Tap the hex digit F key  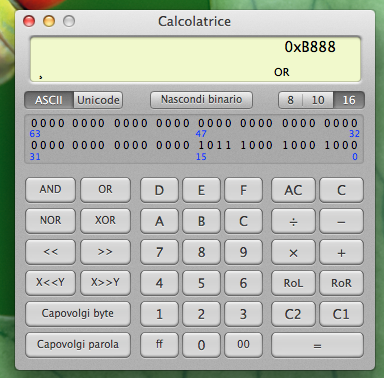243,190
